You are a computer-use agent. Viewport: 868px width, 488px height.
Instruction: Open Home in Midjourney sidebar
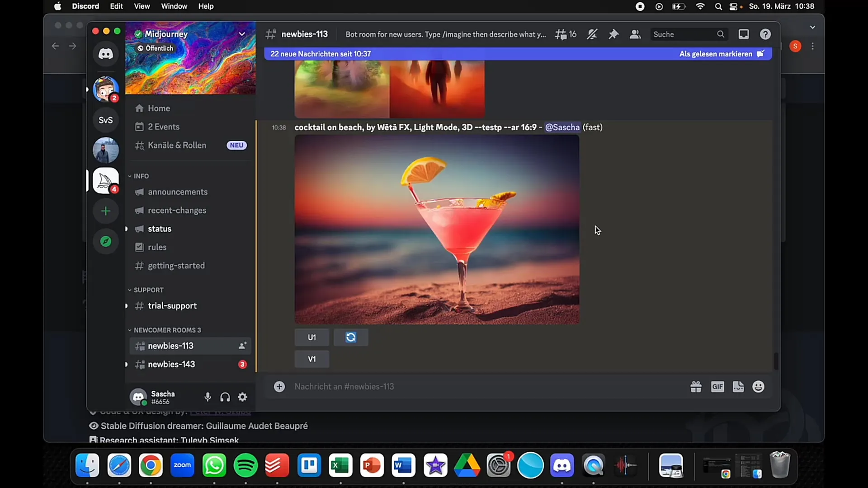(x=190, y=108)
